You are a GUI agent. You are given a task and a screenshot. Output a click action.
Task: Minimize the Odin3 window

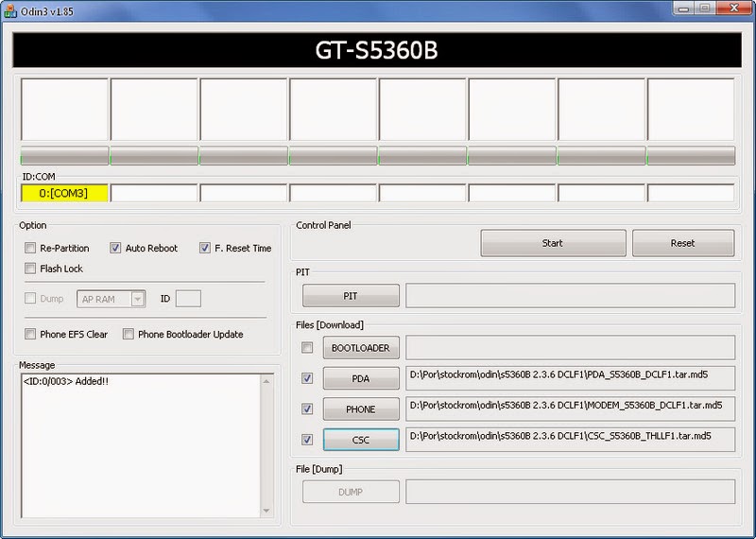[684, 9]
